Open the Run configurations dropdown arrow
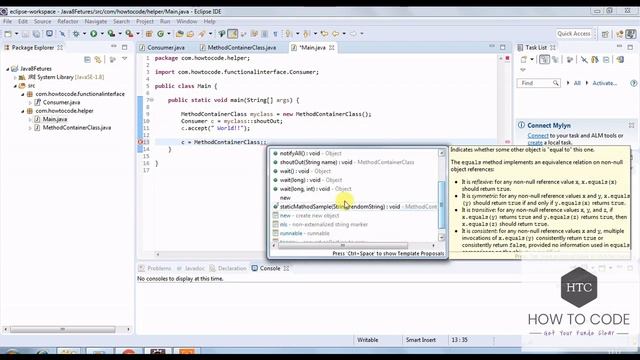The width and height of the screenshot is (640, 360). 102,34
